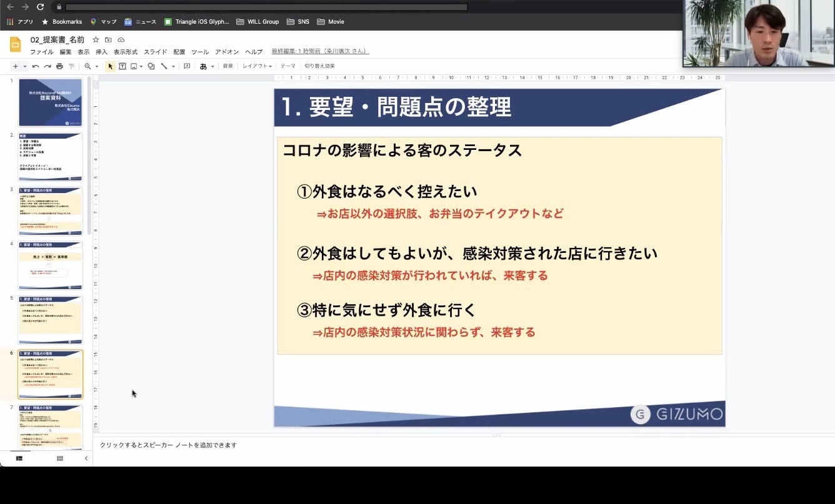
Task: Open the 挿入 menu
Action: (101, 52)
